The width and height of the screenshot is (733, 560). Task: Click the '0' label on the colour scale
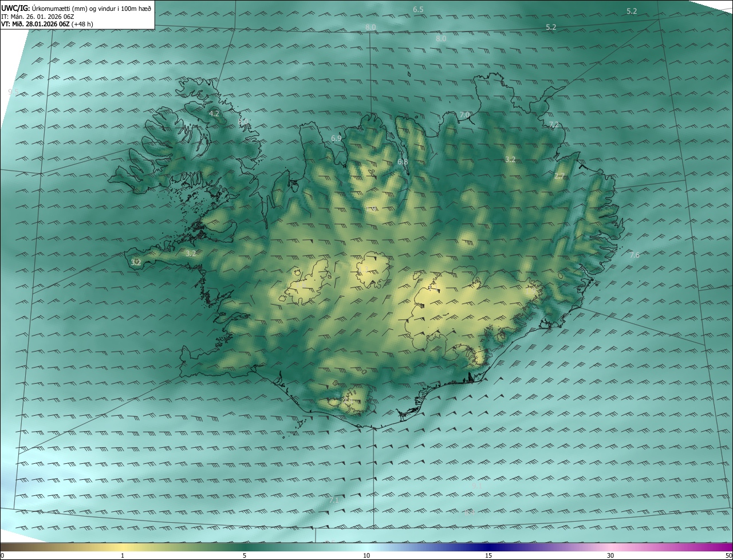2,555
